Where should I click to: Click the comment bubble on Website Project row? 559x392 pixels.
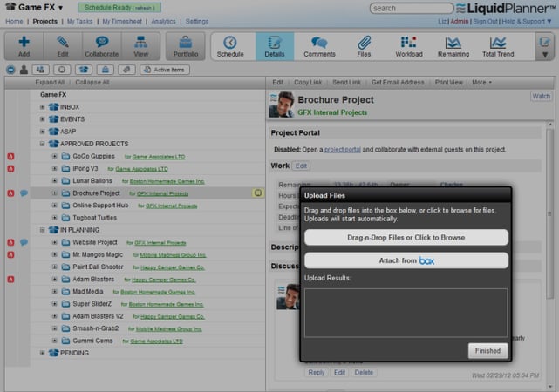[x=24, y=242]
